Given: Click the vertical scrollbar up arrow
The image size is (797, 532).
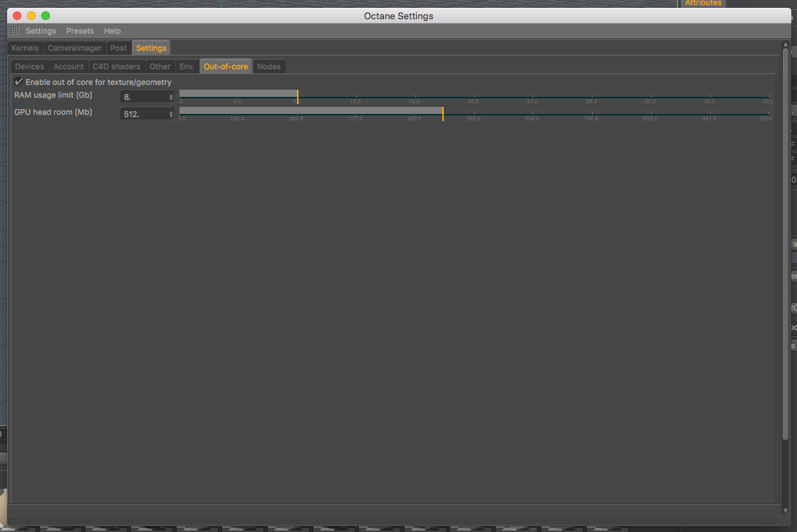Looking at the screenshot, I should pos(786,45).
